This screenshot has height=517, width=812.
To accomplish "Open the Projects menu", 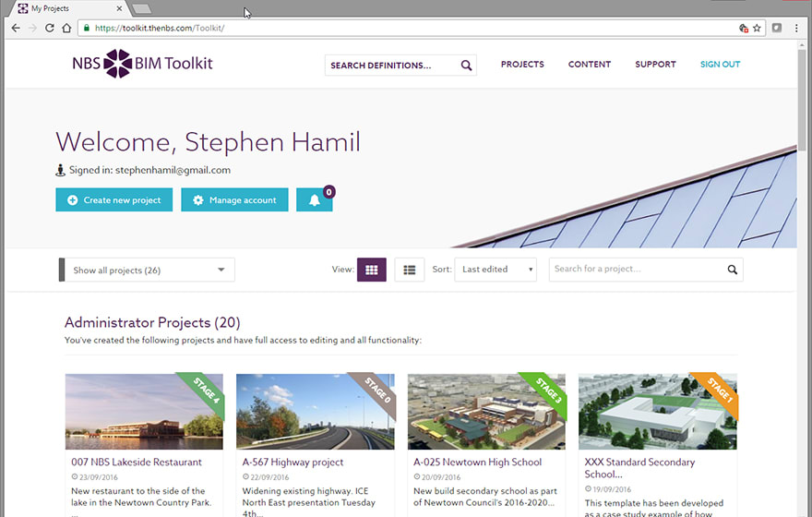I will coord(522,65).
